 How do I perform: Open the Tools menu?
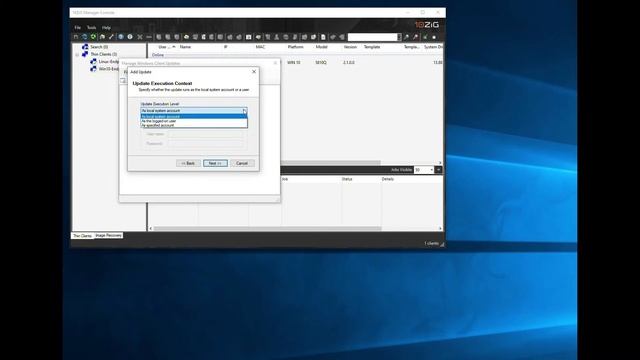[91, 28]
